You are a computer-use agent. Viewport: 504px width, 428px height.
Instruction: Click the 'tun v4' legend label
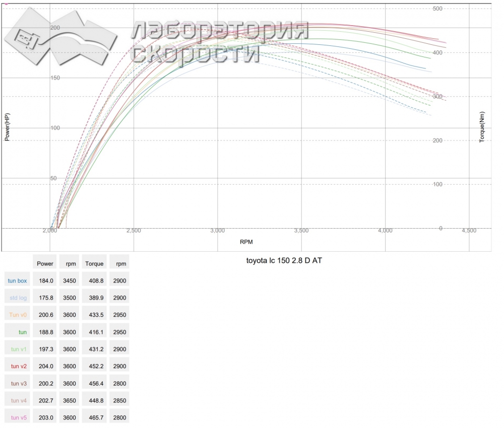[x=19, y=400]
